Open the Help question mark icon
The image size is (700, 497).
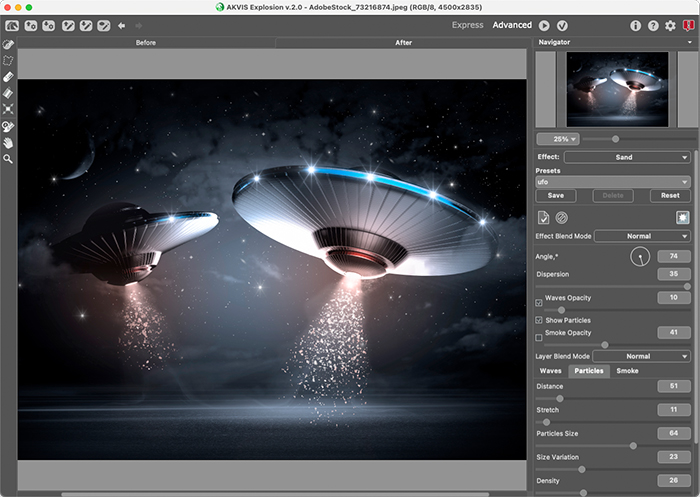point(653,25)
